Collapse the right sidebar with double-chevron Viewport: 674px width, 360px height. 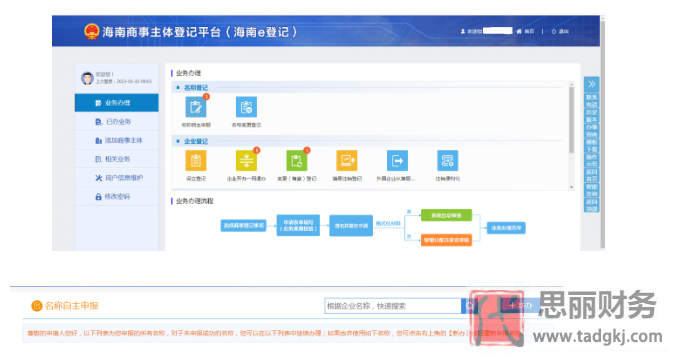(x=591, y=84)
